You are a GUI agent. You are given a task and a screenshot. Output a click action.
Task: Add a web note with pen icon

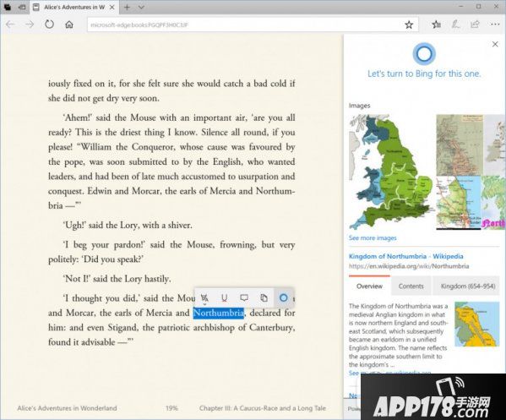[x=455, y=25]
